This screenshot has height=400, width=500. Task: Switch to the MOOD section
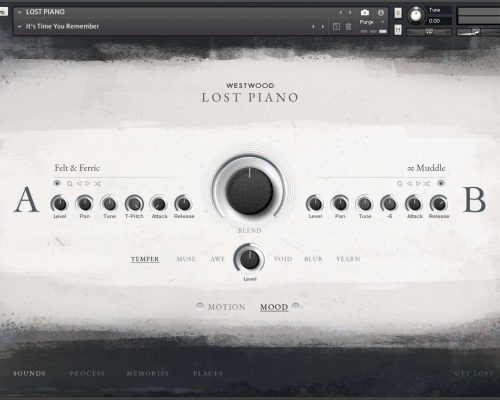274,307
